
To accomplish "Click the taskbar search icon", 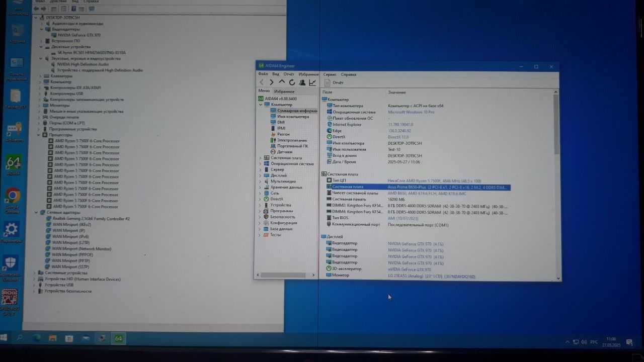I will click(x=20, y=338).
